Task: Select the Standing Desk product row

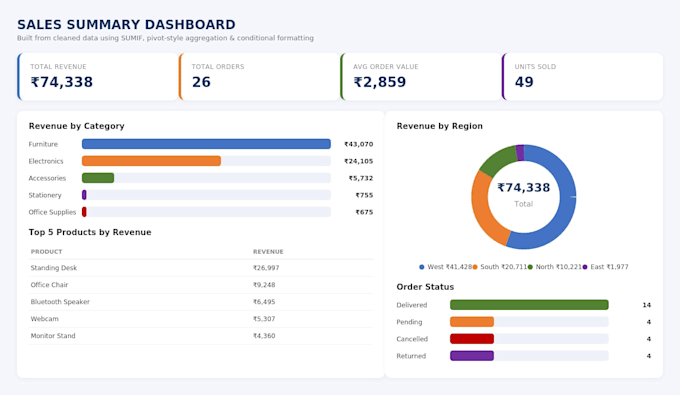Action: coord(201,268)
